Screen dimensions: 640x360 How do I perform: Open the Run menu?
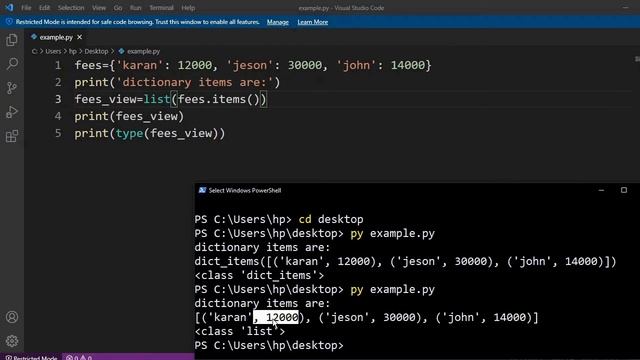tap(136, 8)
